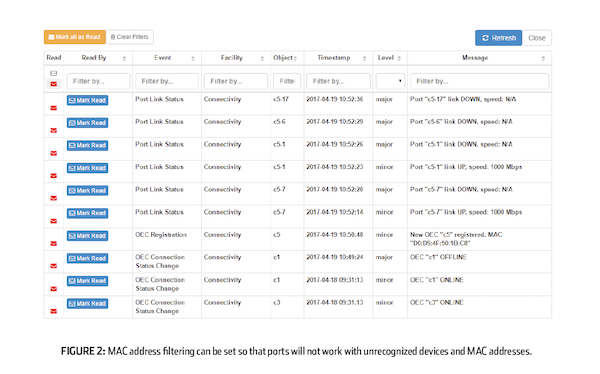Viewport: 600px width, 374px height.
Task: Select timestamp 2017-04-19 10:50:48
Action: pyautogui.click(x=335, y=235)
